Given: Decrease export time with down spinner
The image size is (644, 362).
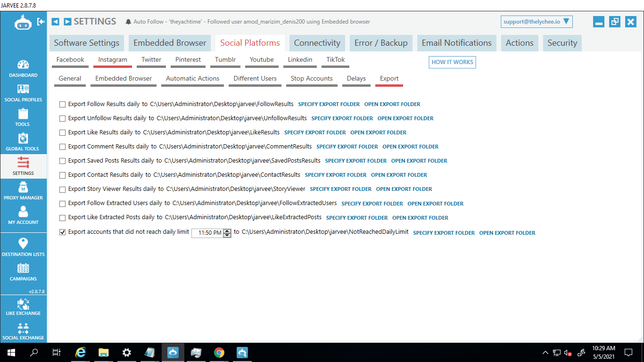Looking at the screenshot, I should [227, 235].
